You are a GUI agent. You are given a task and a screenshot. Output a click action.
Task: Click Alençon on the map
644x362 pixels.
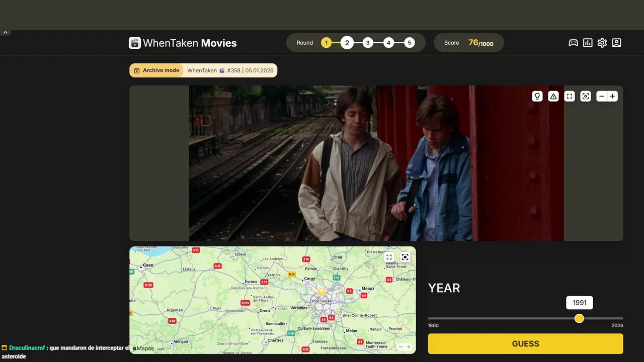click(180, 341)
